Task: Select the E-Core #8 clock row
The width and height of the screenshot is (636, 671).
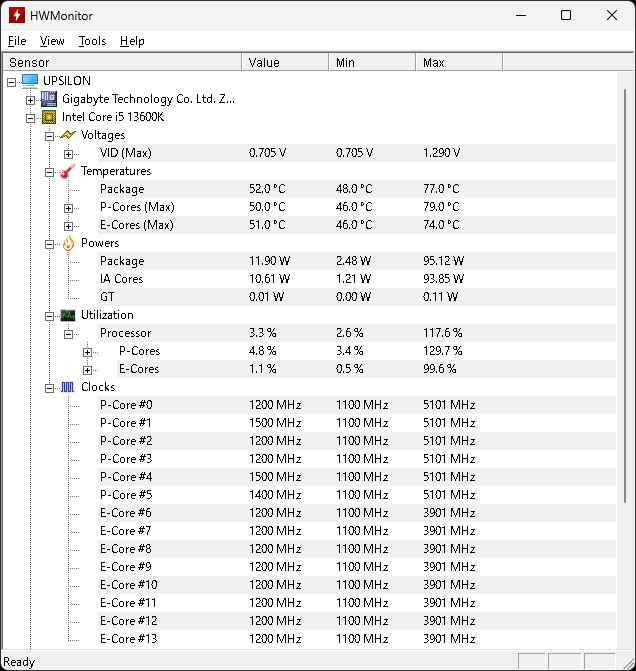Action: click(x=357, y=549)
